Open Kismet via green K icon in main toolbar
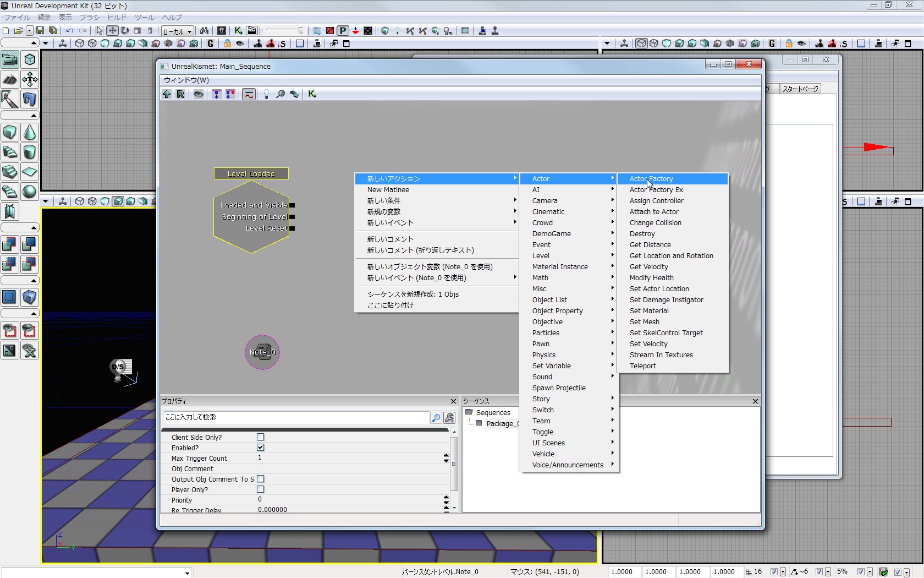The width and height of the screenshot is (924, 578). [x=238, y=31]
